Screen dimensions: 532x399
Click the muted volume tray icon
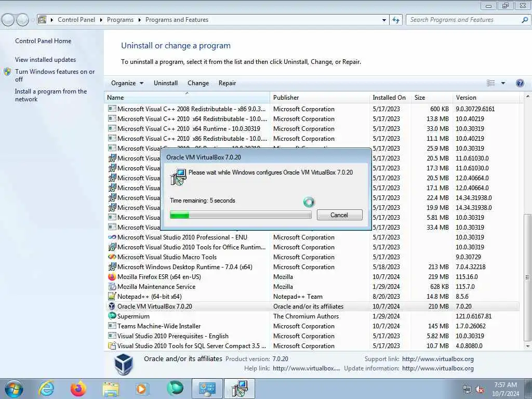click(x=480, y=389)
